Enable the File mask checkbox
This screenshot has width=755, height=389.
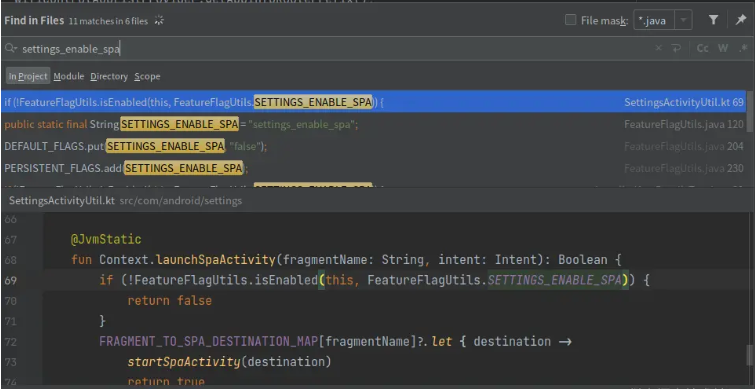point(571,20)
